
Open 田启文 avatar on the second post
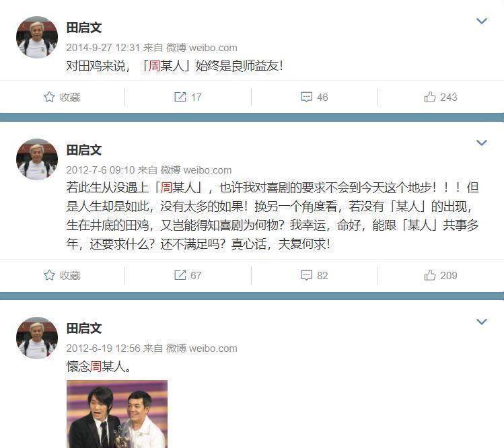click(x=37, y=159)
